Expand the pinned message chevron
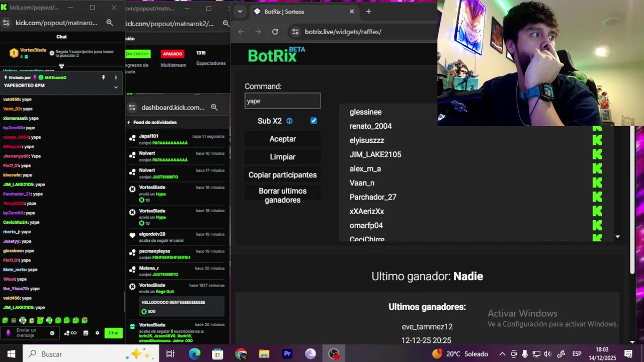Screen dimensions: 644x362 (116, 87)
